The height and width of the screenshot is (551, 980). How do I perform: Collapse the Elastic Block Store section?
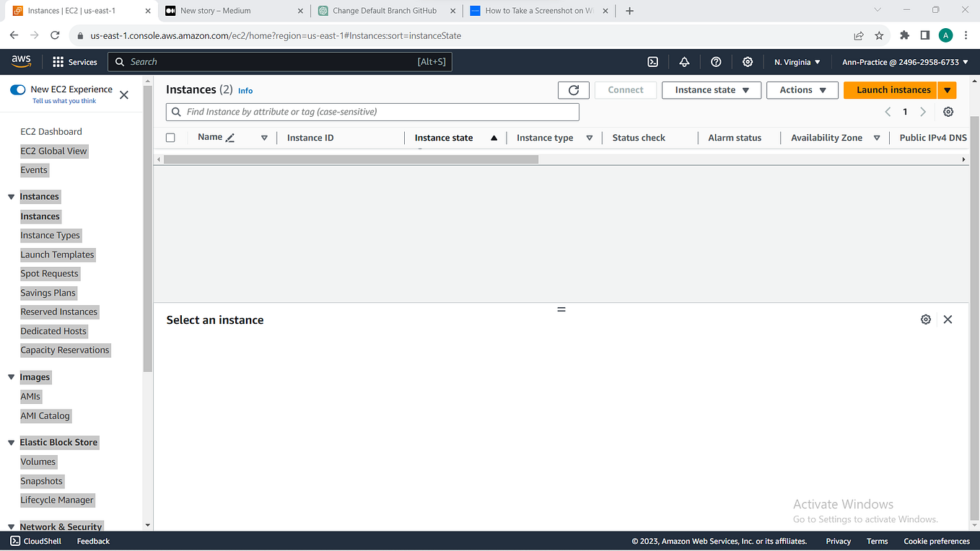tap(11, 442)
